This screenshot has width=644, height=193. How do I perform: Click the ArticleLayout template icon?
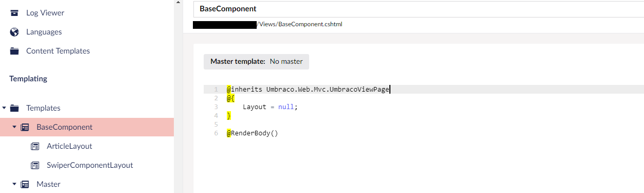35,146
